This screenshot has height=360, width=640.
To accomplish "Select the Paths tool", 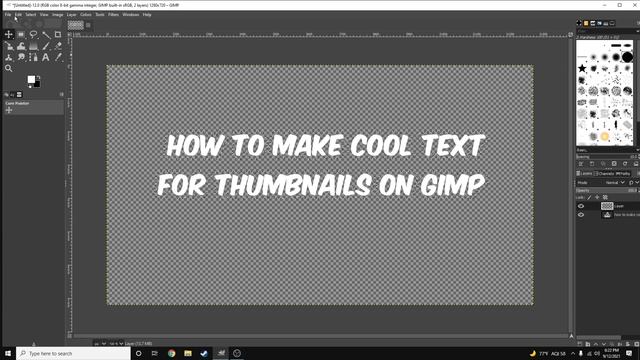I will click(x=33, y=57).
